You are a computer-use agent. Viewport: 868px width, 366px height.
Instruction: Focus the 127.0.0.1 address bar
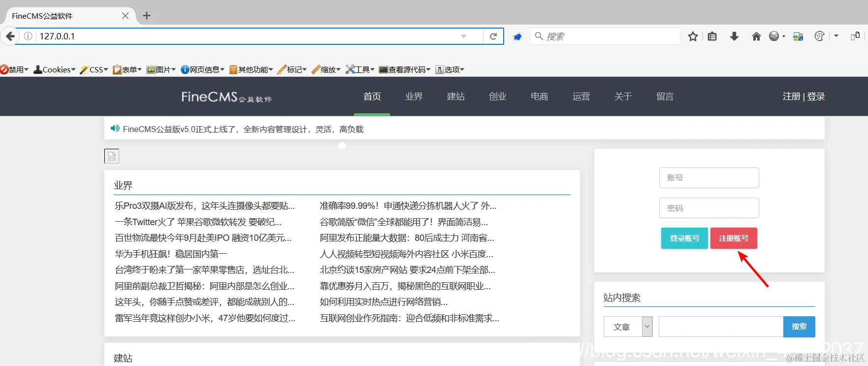click(x=246, y=36)
